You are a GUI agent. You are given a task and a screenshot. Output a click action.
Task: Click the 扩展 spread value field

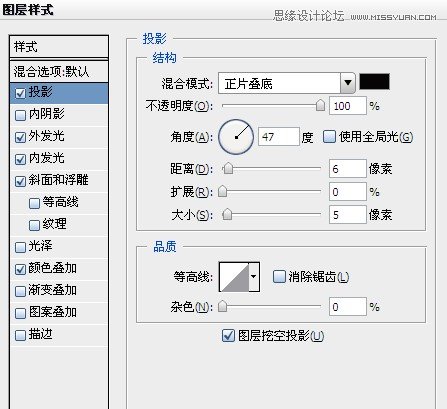[348, 192]
